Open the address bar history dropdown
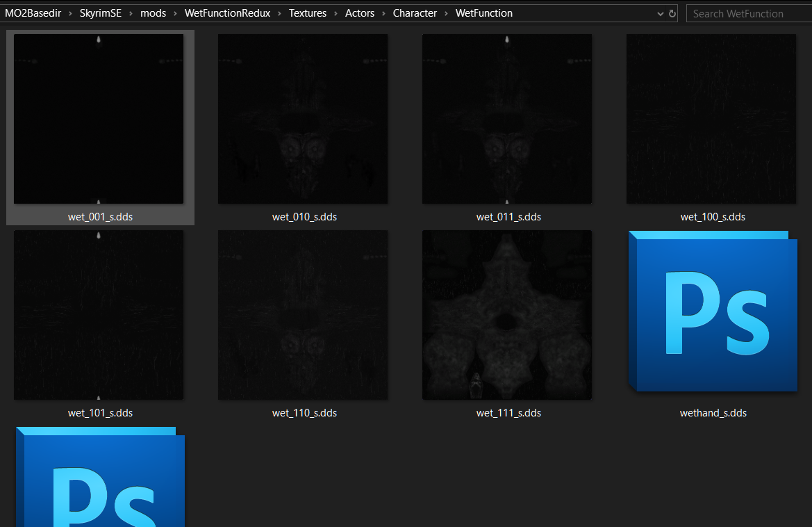 click(x=661, y=14)
